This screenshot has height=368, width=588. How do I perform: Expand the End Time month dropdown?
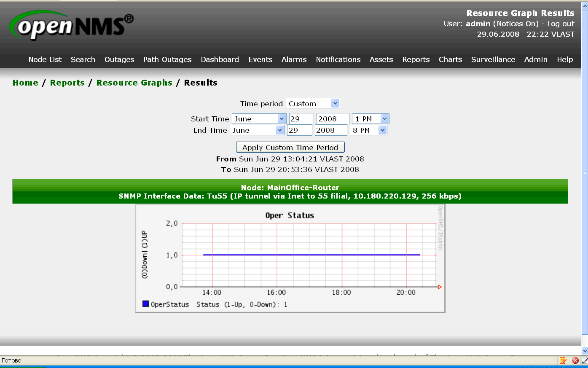pos(257,130)
